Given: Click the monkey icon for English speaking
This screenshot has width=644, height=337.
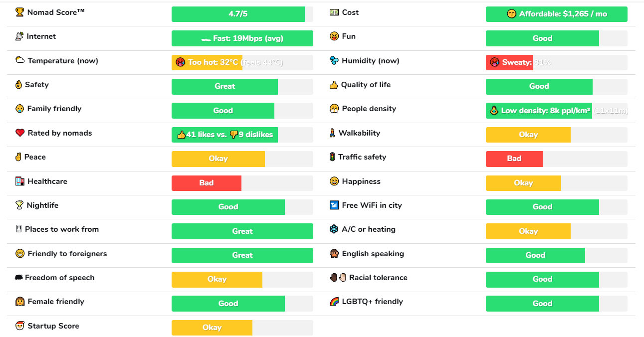Looking at the screenshot, I should pos(334,254).
